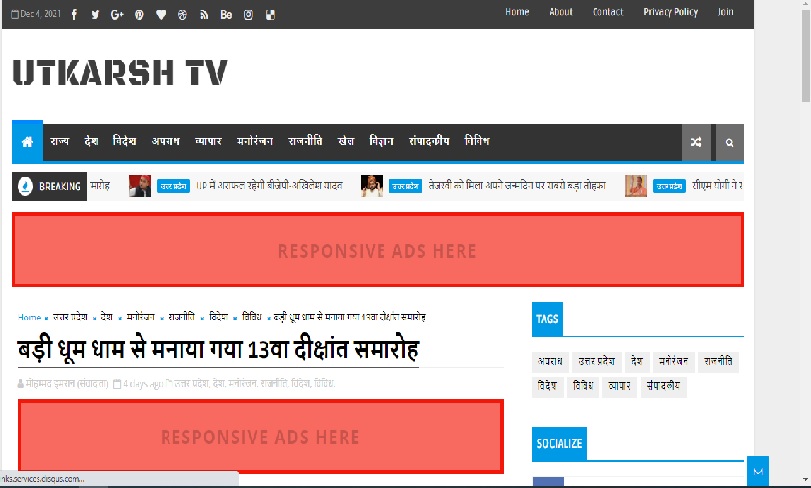Screen dimensions: 811x488
Task: Click the UTKARSH TV site logo
Action: 120,73
